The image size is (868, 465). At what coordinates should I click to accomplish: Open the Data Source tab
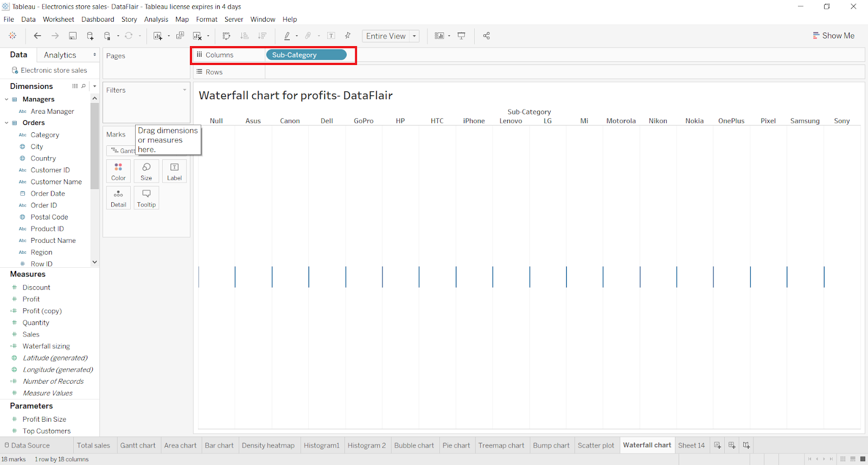27,445
